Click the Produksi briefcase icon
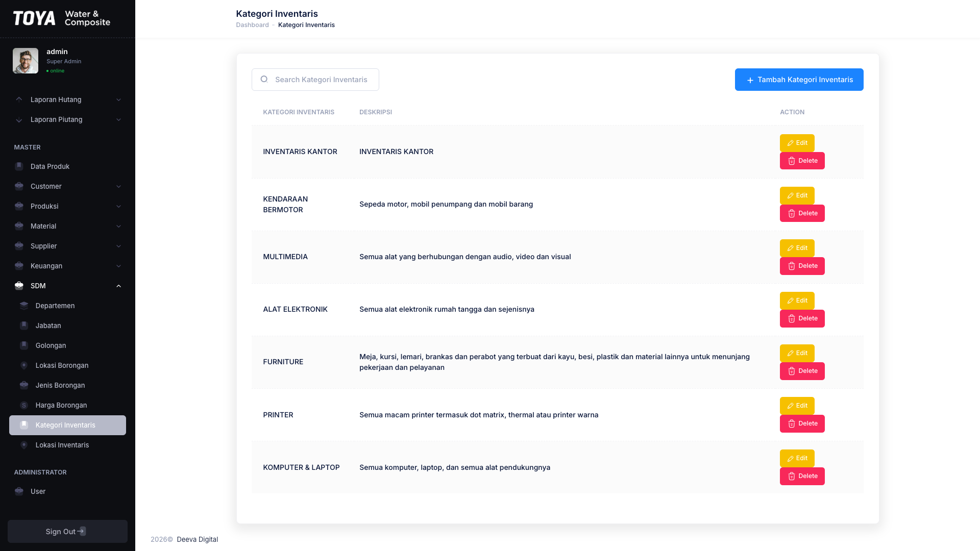 click(19, 206)
